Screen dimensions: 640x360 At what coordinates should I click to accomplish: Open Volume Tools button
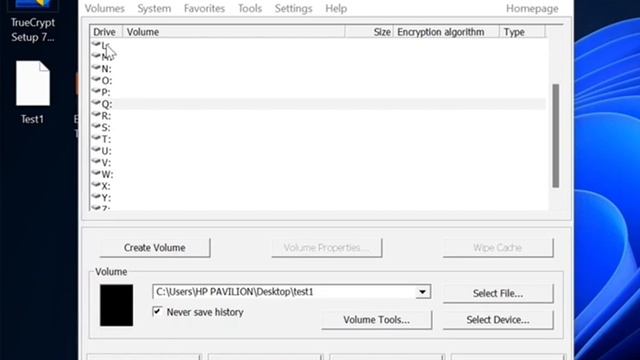376,320
